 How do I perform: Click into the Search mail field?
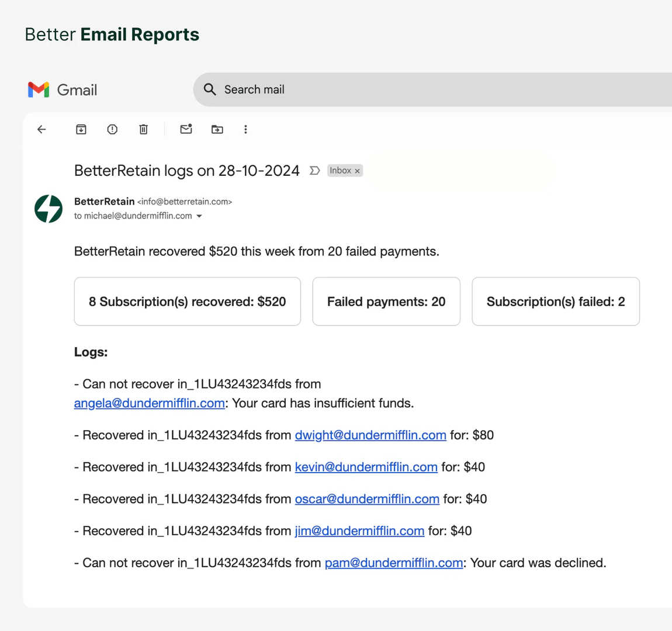pyautogui.click(x=409, y=89)
